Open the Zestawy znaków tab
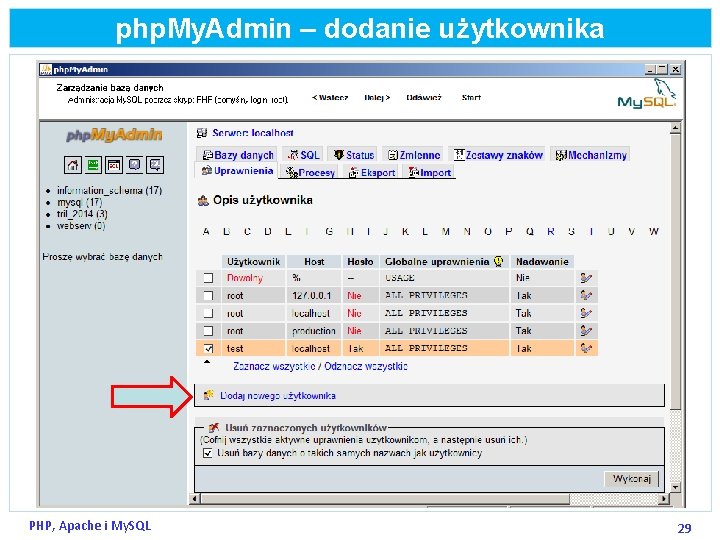The image size is (720, 540). pos(498,155)
